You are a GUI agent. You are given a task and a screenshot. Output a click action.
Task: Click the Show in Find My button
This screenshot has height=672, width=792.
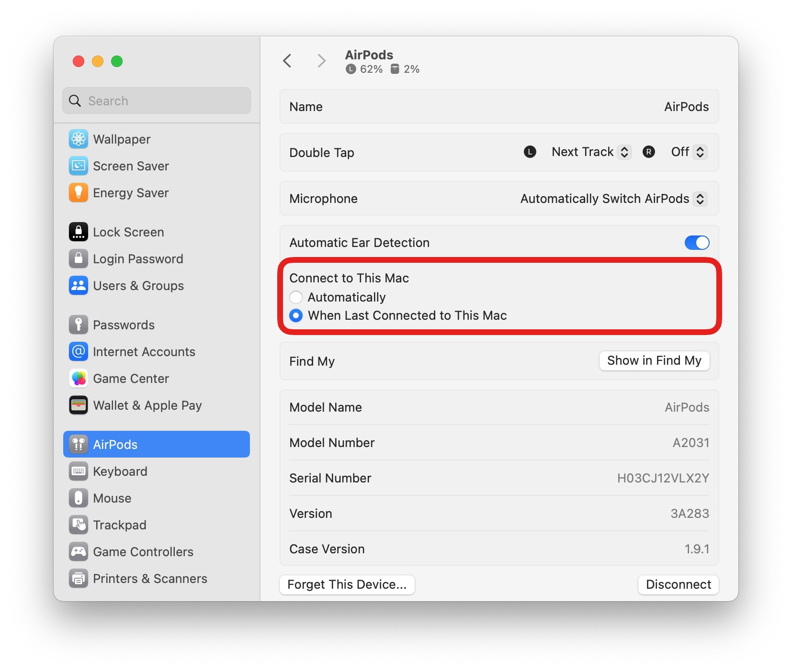pos(654,360)
